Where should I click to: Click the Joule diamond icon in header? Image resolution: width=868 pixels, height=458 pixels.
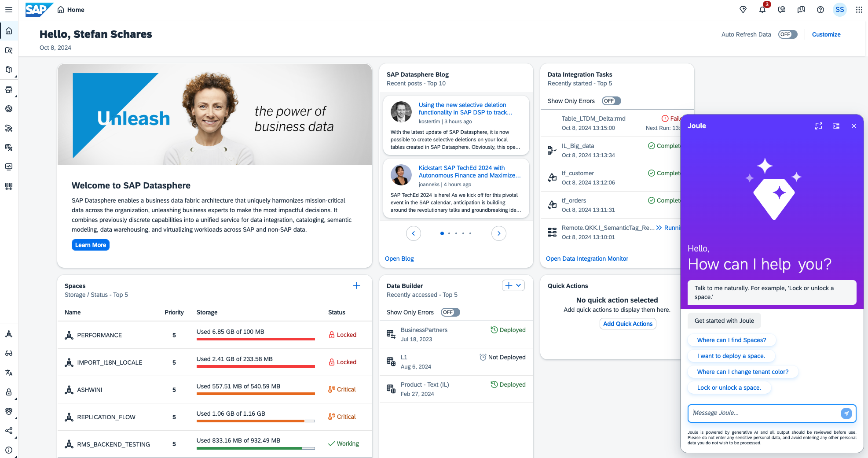[x=743, y=10]
